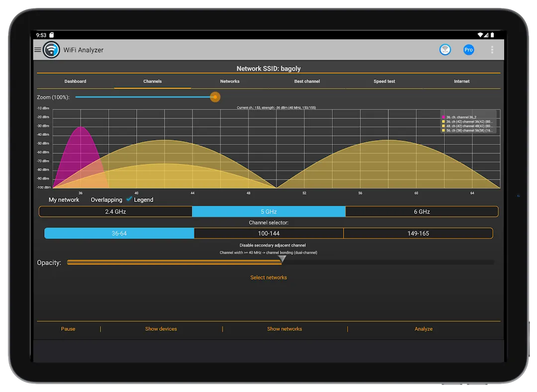Click Show networks

(284, 329)
